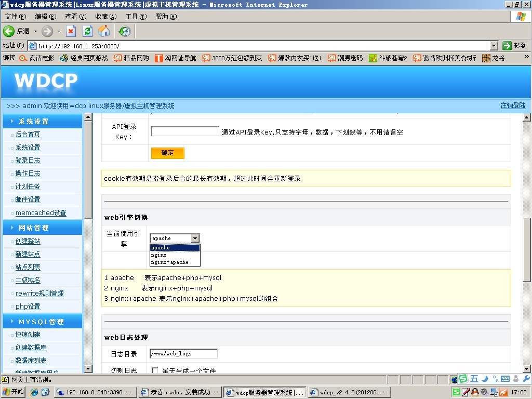Viewport: 532px width, 399px height.
Task: Open the memcached设置 sidebar link
Action: tap(41, 213)
